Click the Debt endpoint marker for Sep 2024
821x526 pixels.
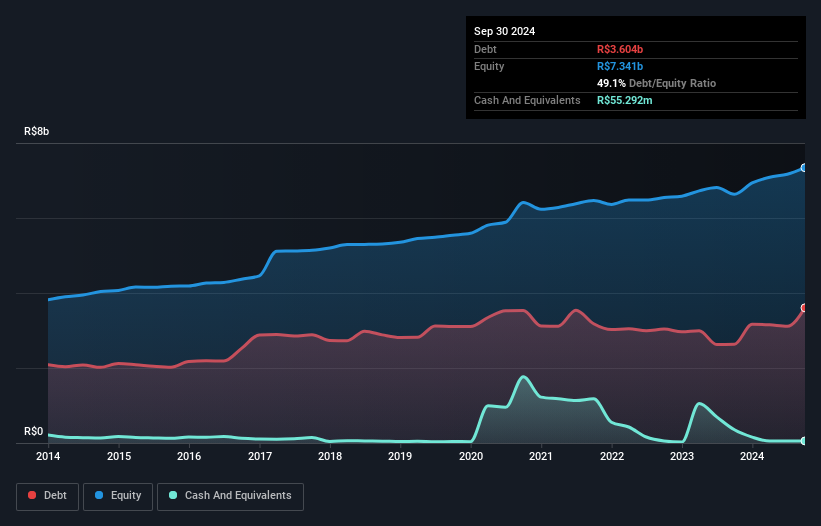coord(804,308)
